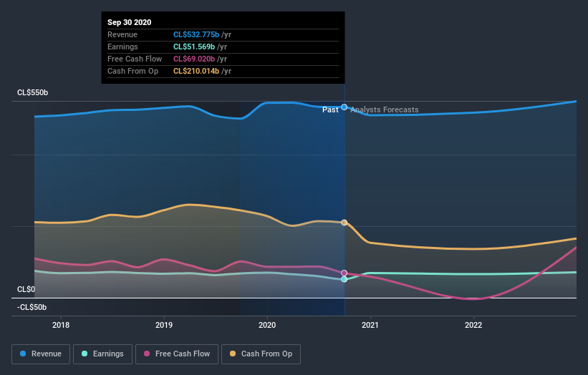Image resolution: width=588 pixels, height=375 pixels.
Task: Click the Free Cash Flow label in tooltip
Action: point(135,59)
